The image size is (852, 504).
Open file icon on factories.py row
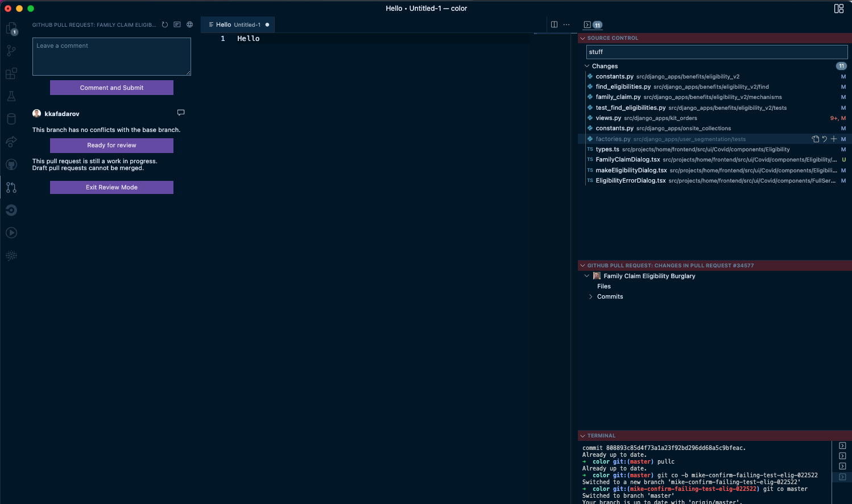click(x=816, y=139)
